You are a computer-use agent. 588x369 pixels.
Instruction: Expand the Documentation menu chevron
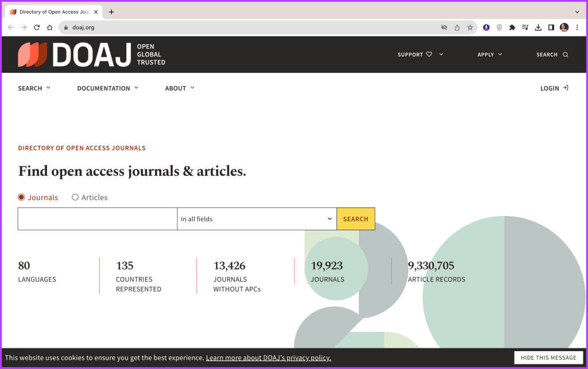click(x=136, y=88)
